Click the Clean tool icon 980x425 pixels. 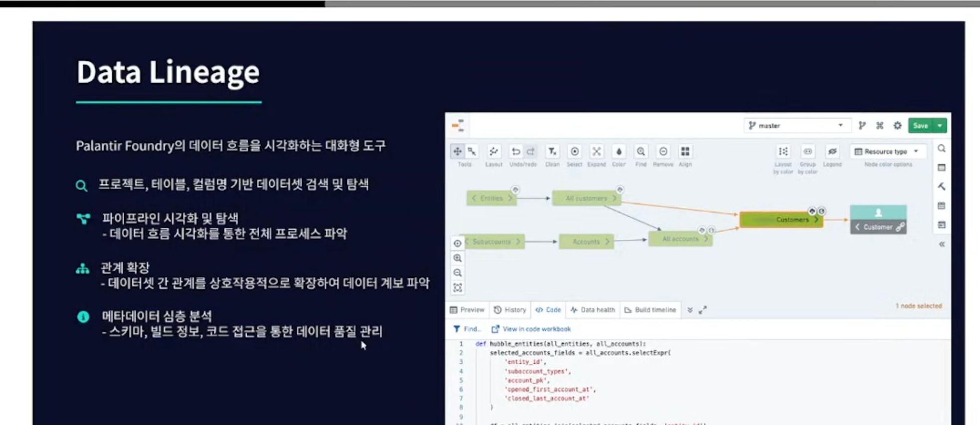[552, 151]
